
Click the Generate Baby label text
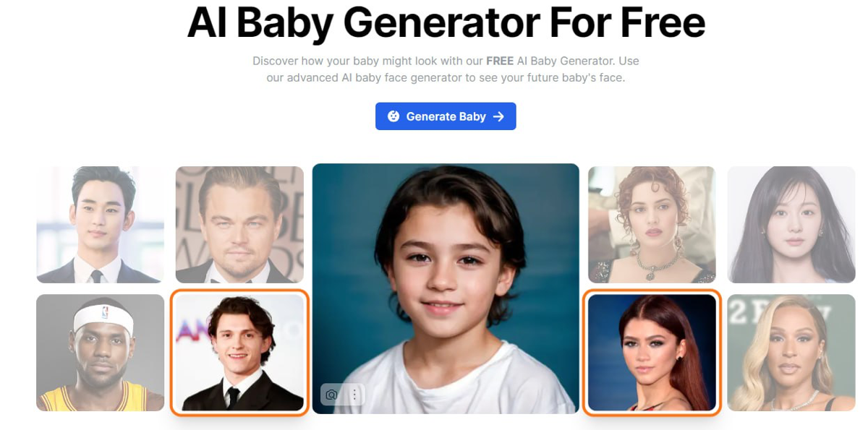(446, 116)
